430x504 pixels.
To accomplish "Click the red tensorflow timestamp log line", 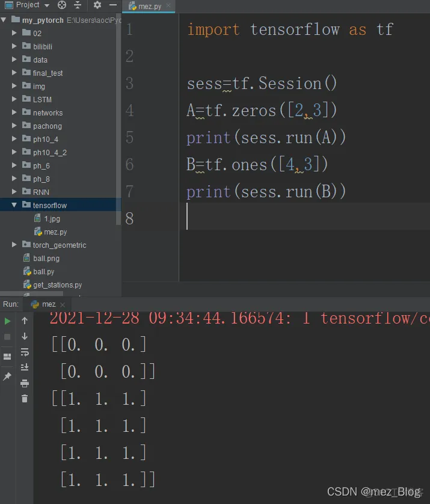I will pyautogui.click(x=239, y=319).
